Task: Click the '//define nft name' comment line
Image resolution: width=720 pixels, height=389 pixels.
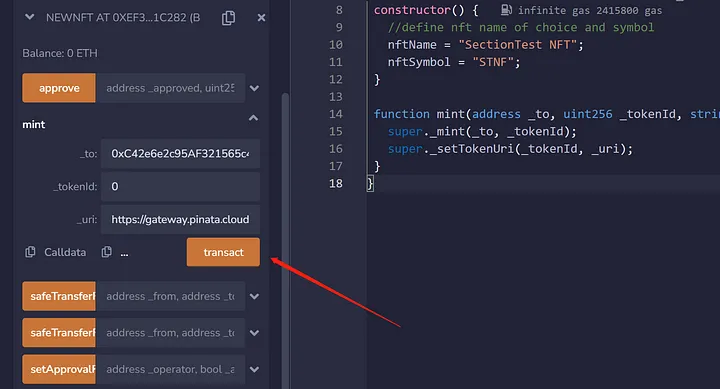Action: pyautogui.click(x=521, y=28)
